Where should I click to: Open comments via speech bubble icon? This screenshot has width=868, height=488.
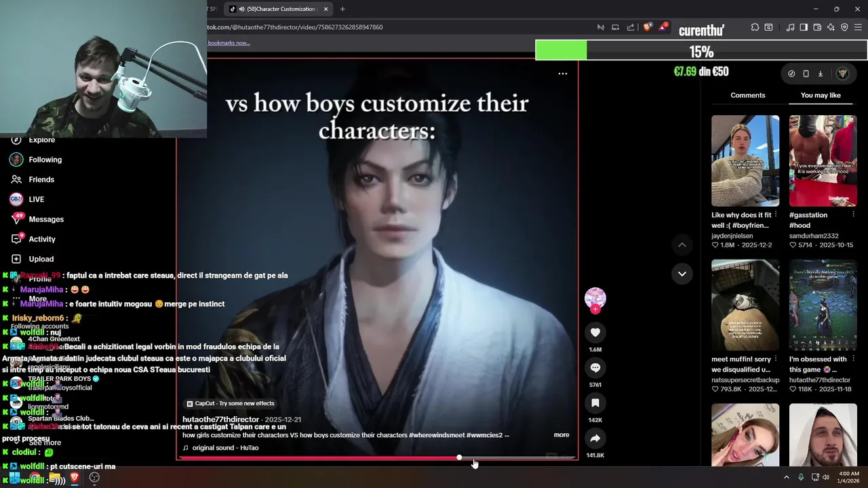[x=595, y=367]
